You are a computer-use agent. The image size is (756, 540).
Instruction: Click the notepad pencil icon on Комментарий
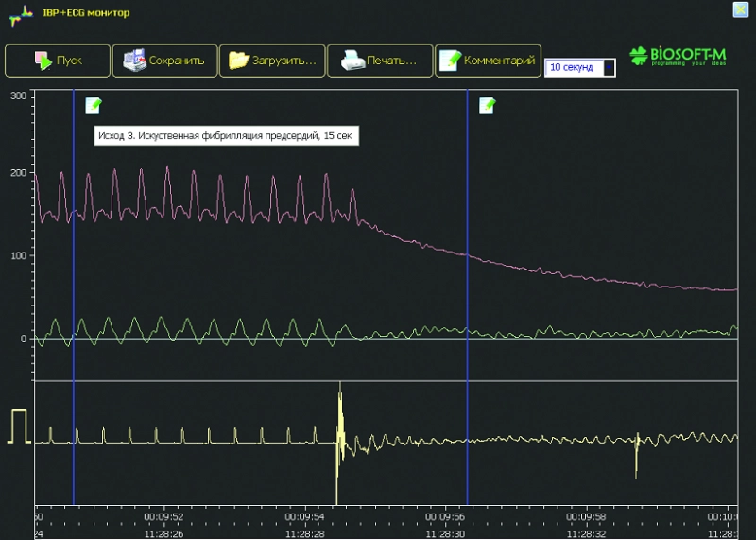[450, 61]
